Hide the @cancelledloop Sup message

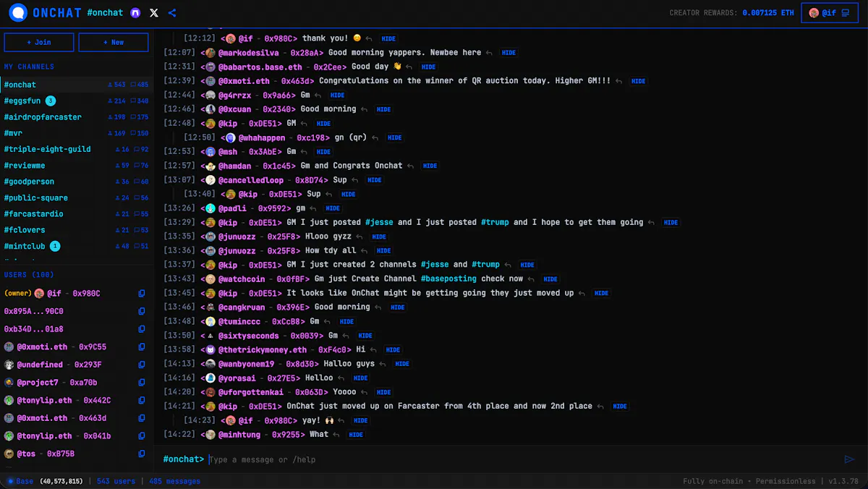click(x=374, y=180)
